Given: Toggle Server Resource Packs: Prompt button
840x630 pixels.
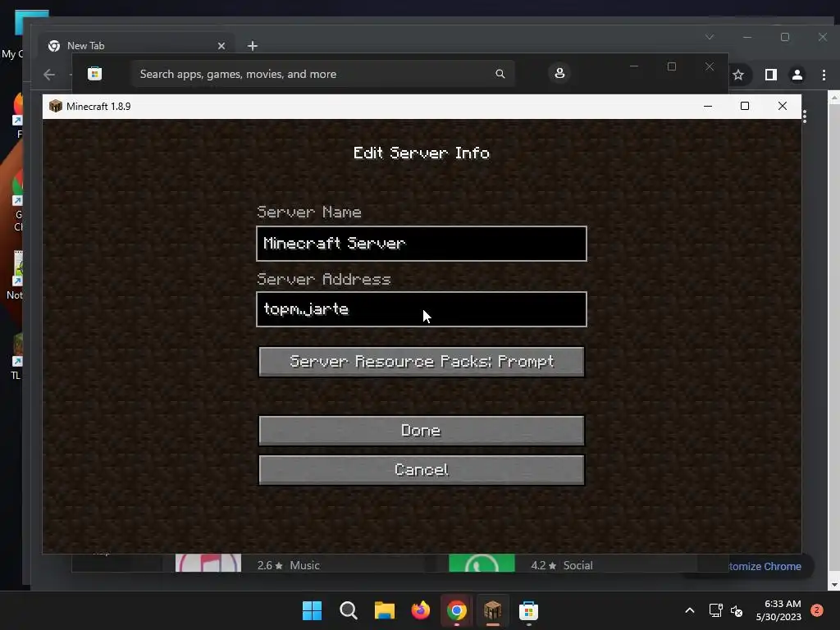Looking at the screenshot, I should pos(421,362).
